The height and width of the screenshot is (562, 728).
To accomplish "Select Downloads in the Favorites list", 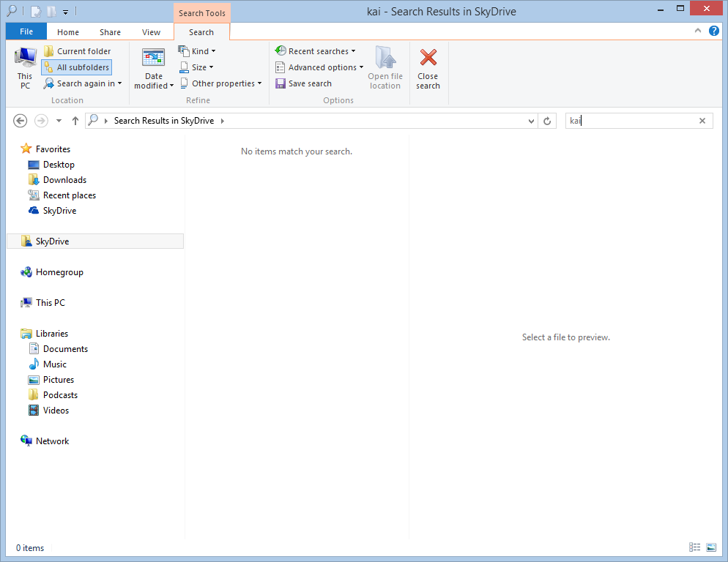I will click(x=64, y=180).
